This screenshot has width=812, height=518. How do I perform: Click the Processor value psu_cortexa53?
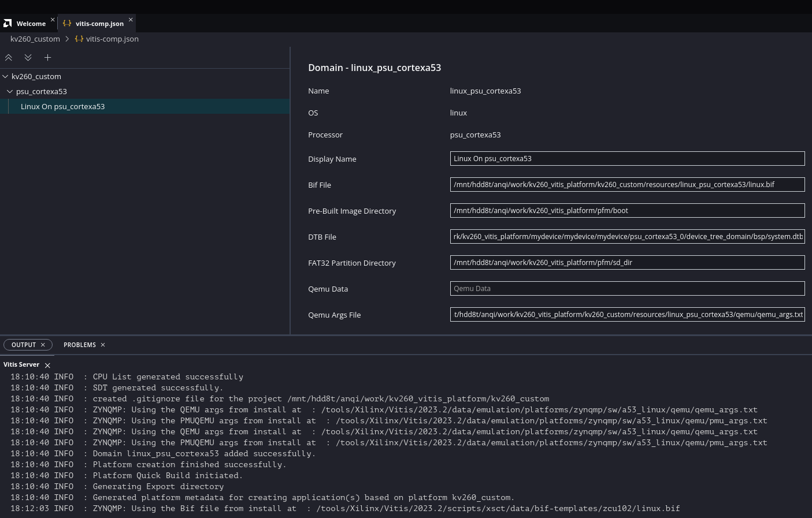click(475, 135)
